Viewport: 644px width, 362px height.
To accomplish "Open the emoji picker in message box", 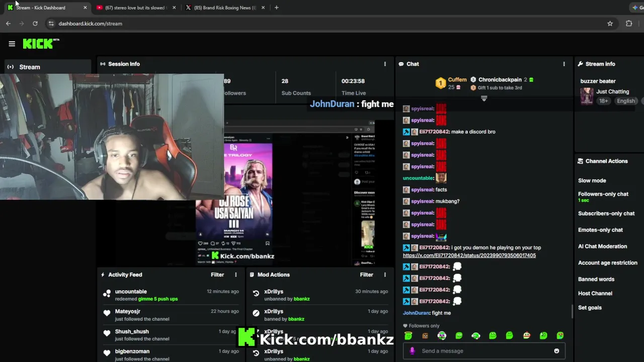I will tap(556, 351).
